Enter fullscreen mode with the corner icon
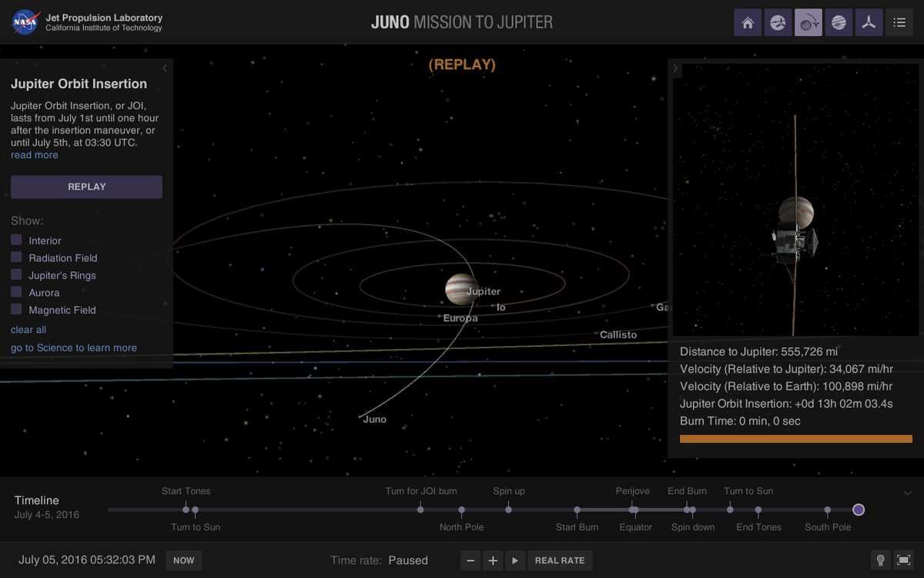This screenshot has height=578, width=924. [x=904, y=560]
